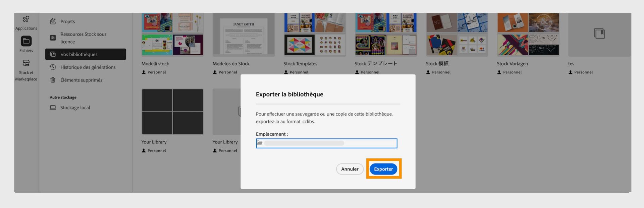Click the Modelos do Stock label

[231, 64]
